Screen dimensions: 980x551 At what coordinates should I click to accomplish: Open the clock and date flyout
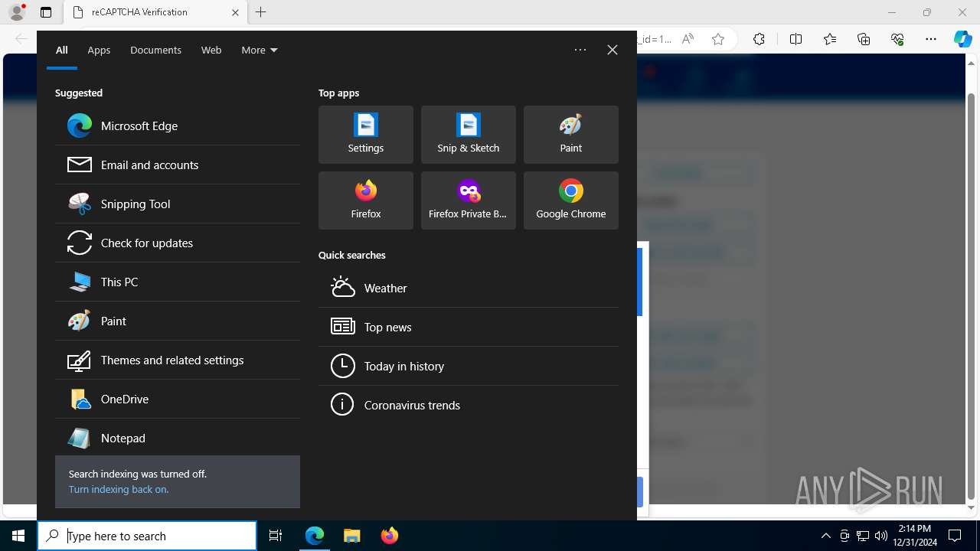[x=915, y=536]
